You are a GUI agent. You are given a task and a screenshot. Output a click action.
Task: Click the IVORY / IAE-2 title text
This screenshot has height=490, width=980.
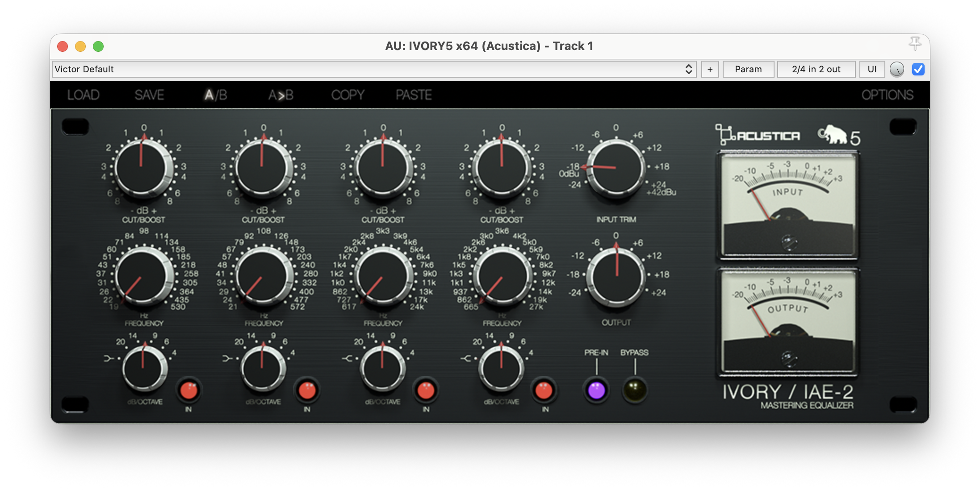click(788, 392)
